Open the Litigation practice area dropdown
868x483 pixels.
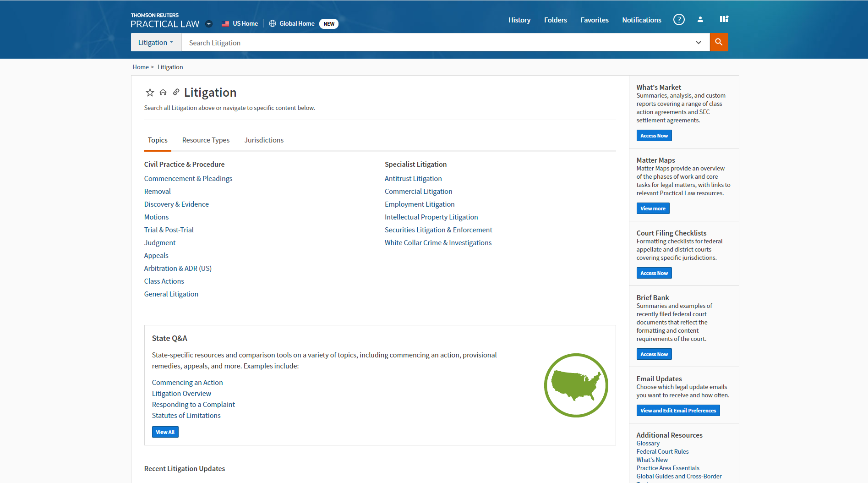click(156, 43)
